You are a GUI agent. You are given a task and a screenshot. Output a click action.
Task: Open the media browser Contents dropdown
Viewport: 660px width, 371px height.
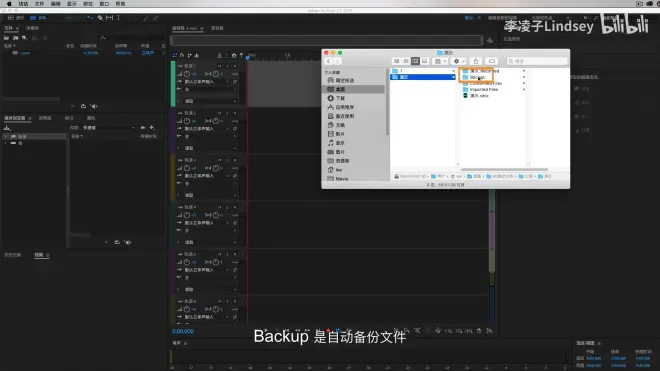tap(109, 128)
